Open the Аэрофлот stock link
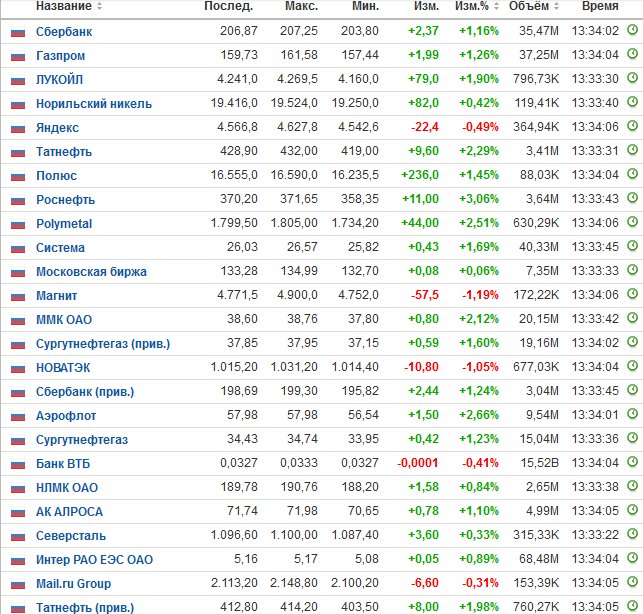Screen dimensions: 643x614 (x=66, y=415)
